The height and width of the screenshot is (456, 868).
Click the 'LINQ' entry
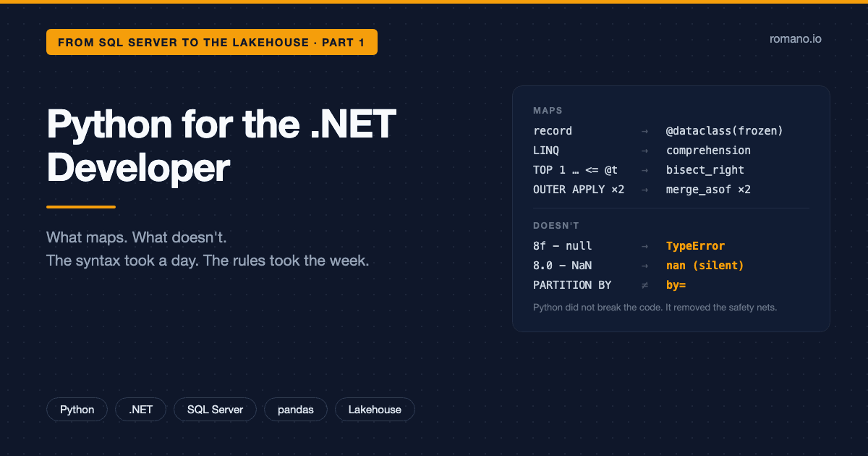546,151
